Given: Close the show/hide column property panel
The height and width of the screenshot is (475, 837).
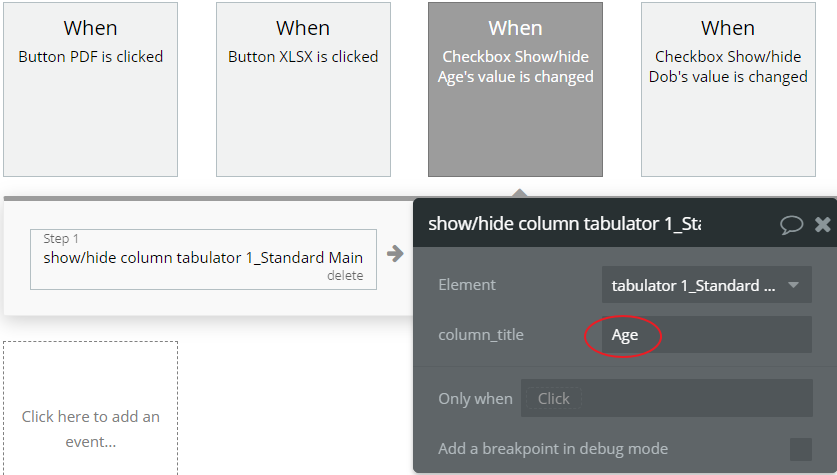Looking at the screenshot, I should tap(823, 224).
